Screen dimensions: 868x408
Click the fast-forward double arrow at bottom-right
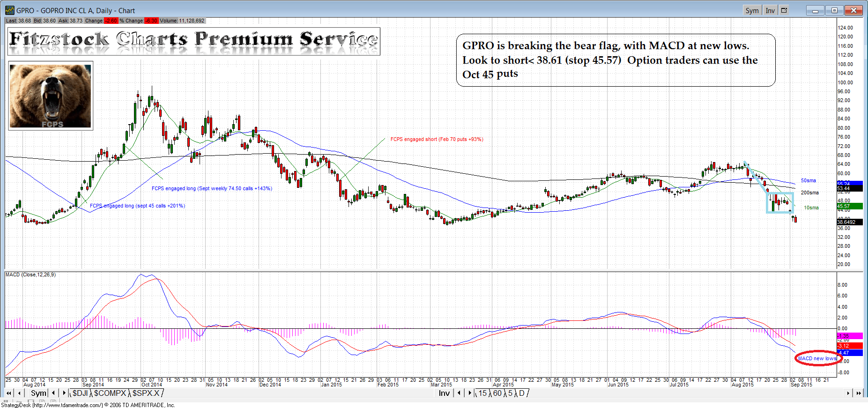(x=858, y=393)
